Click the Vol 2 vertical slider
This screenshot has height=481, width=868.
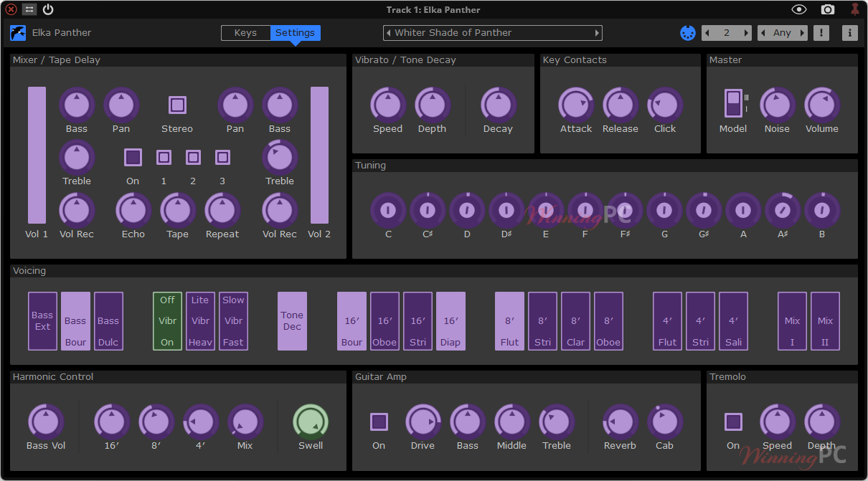[x=319, y=156]
